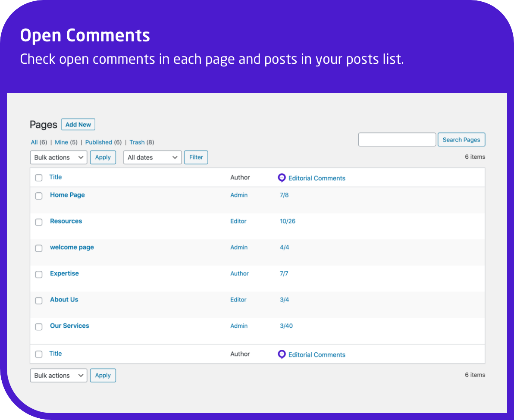Click the 'Pages' heading text
This screenshot has width=514, height=420.
[43, 125]
